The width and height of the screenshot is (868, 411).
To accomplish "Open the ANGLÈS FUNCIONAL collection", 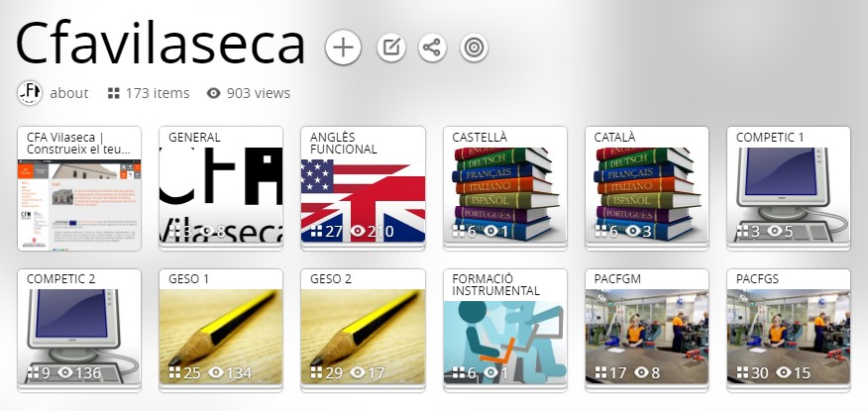I will (x=363, y=188).
